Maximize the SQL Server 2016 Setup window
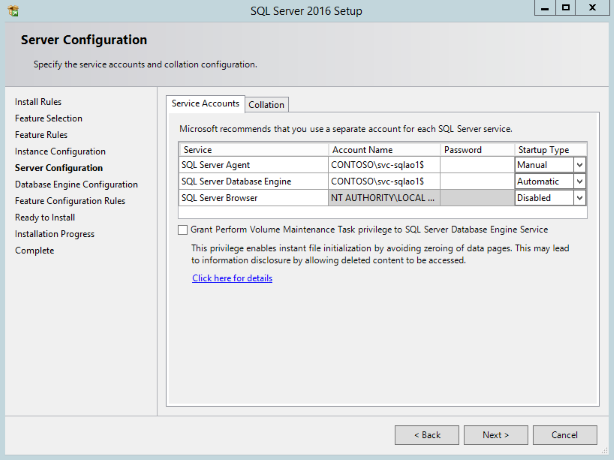Image resolution: width=614 pixels, height=460 pixels. [565, 8]
